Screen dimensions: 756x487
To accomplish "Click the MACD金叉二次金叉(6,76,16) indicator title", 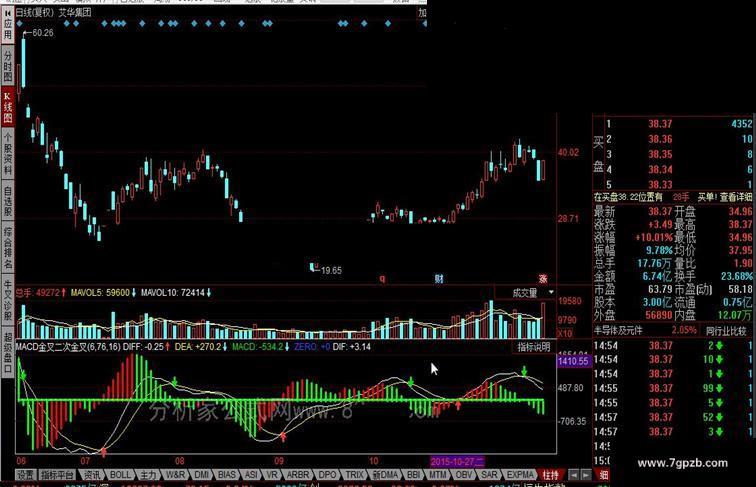I will coord(68,347).
